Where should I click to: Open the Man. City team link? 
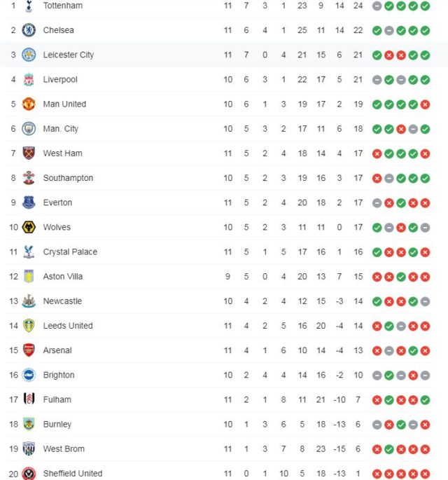(x=61, y=129)
